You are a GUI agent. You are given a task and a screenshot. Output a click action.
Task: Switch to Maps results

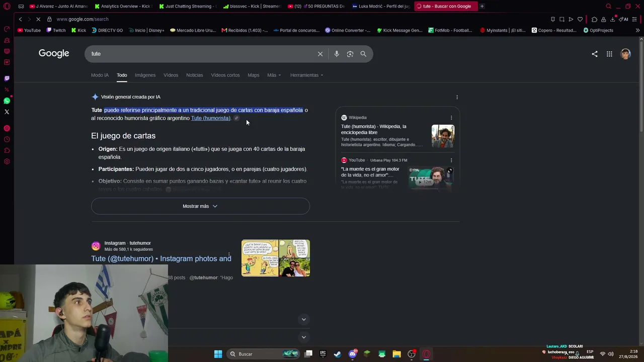254,75
